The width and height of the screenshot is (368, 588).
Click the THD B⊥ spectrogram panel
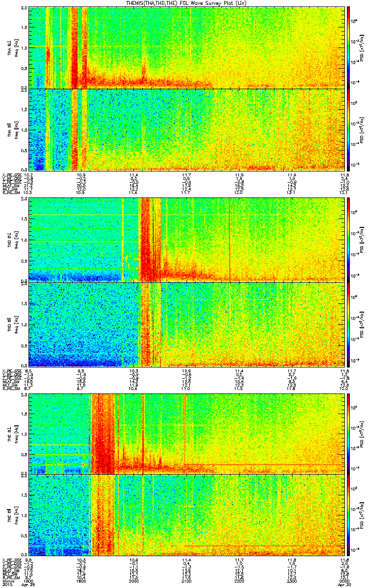tap(186, 240)
